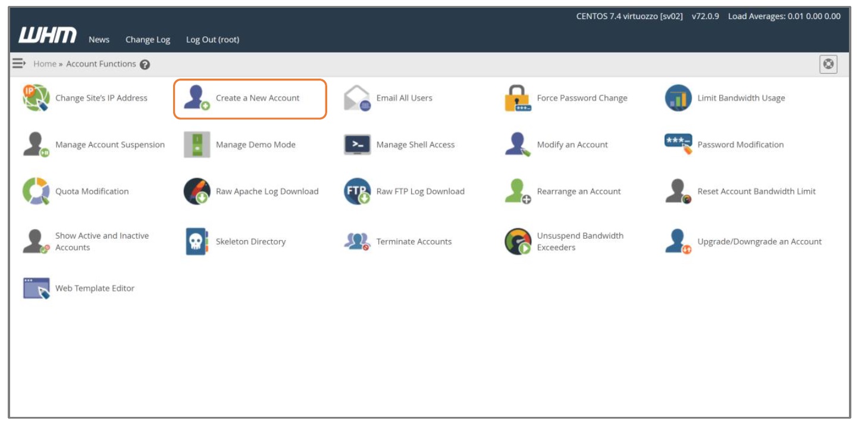Open the Manage Shell Access link

click(x=415, y=145)
